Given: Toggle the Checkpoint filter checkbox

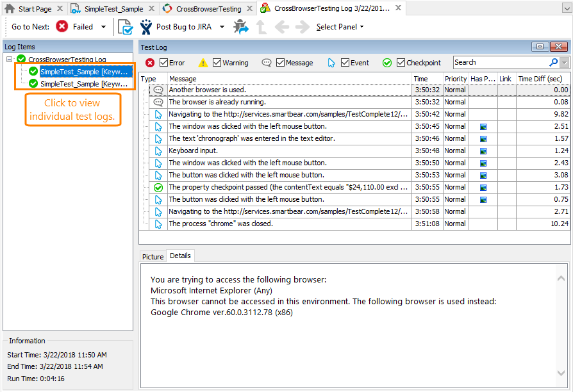Looking at the screenshot, I should (x=401, y=63).
